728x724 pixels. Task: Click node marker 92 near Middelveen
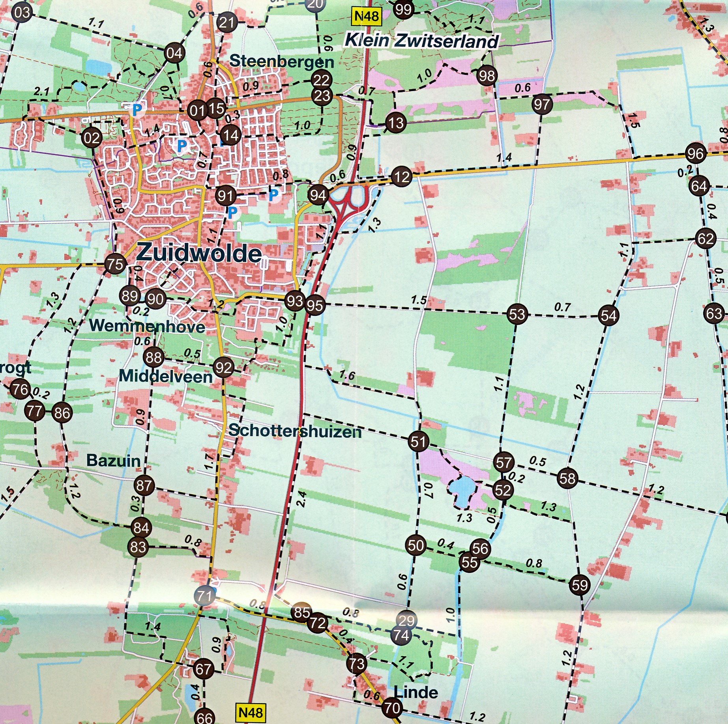click(223, 368)
